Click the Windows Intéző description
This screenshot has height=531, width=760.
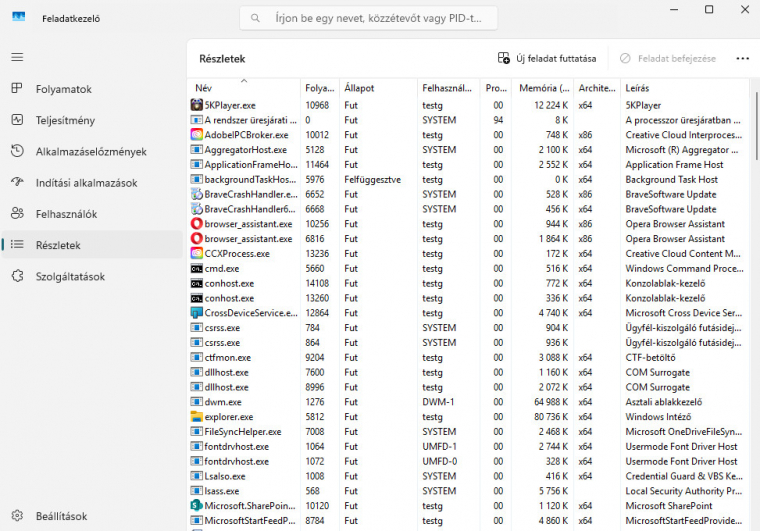pos(658,417)
